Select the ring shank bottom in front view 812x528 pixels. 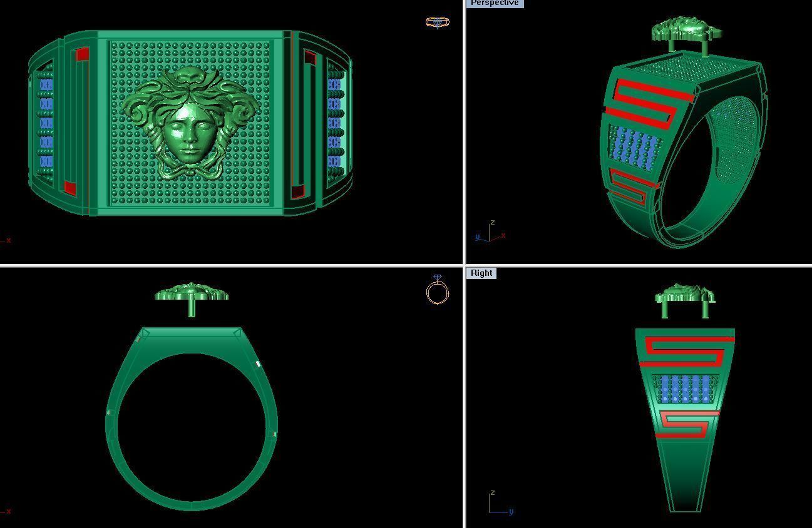click(x=192, y=505)
